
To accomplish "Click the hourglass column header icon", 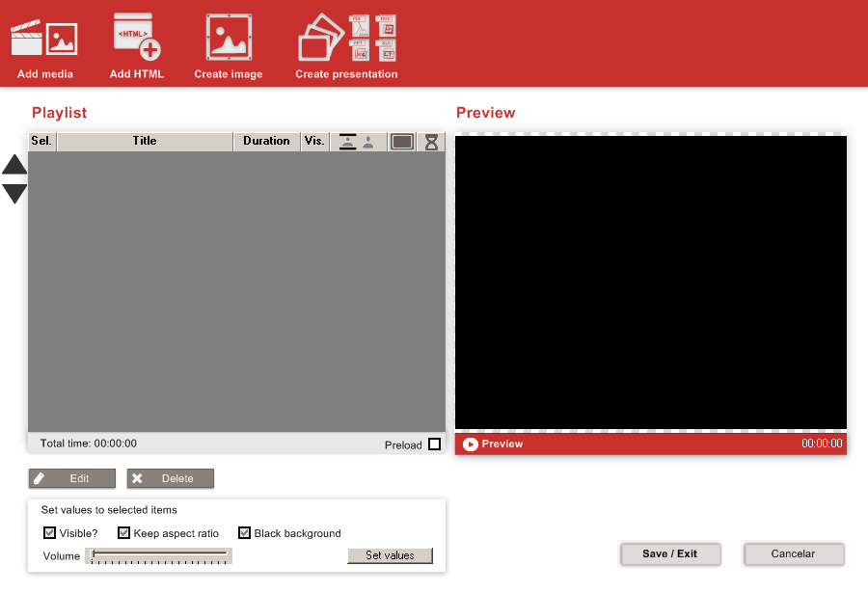I will pos(432,142).
